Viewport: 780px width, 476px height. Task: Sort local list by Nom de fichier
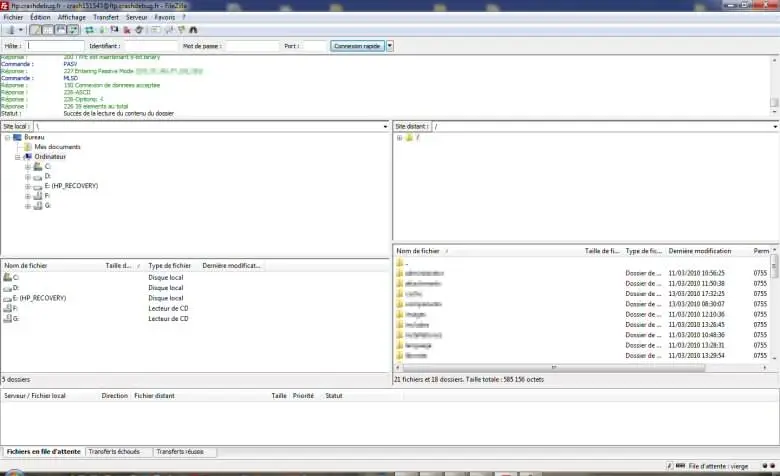52,266
